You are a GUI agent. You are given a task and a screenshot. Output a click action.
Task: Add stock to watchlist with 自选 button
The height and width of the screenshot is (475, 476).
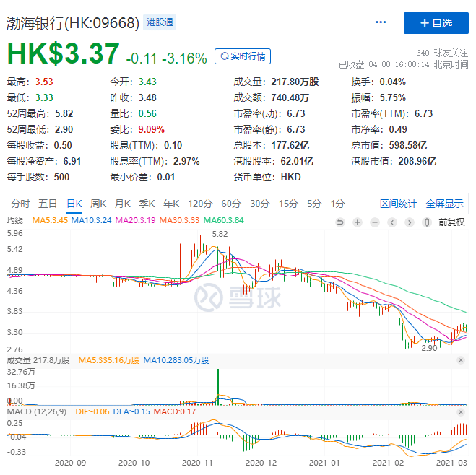pyautogui.click(x=436, y=23)
